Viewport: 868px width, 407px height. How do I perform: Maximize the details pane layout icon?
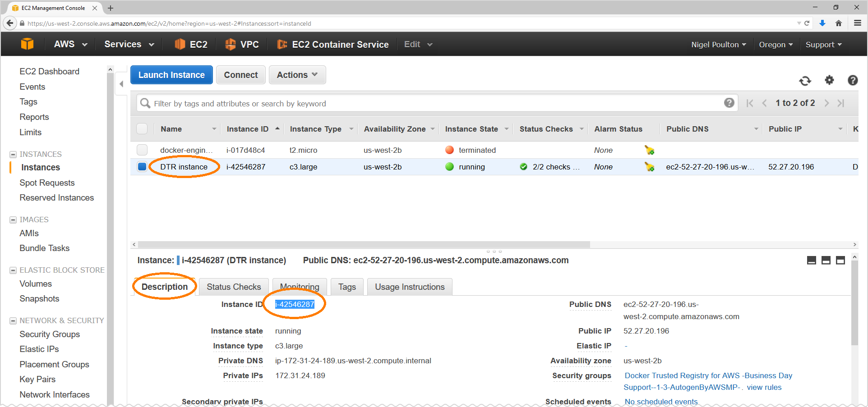[x=840, y=261]
